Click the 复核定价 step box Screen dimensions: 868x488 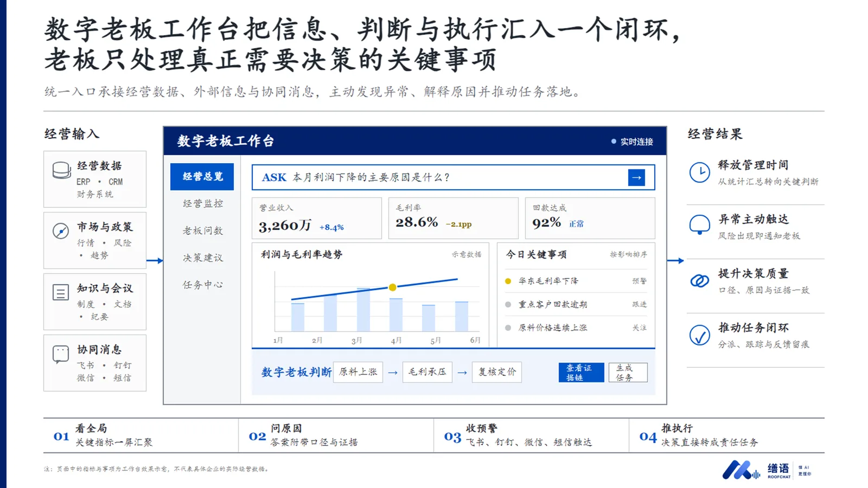(x=497, y=373)
